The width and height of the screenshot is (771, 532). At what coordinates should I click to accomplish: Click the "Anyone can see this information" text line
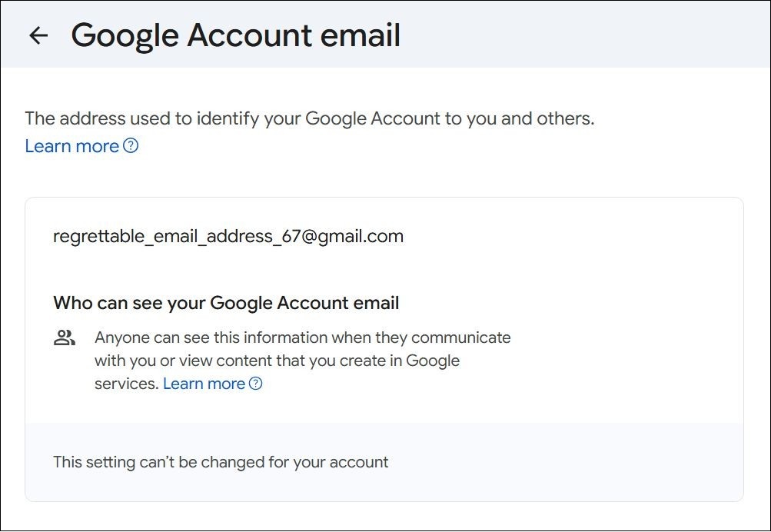point(302,337)
